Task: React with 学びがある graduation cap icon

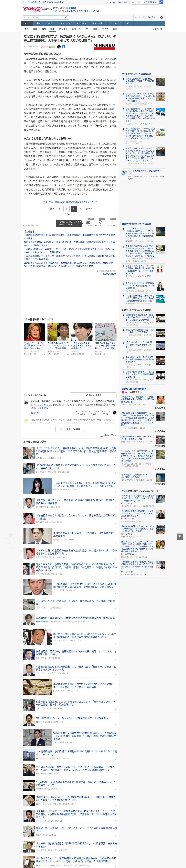Action: tap(89, 222)
